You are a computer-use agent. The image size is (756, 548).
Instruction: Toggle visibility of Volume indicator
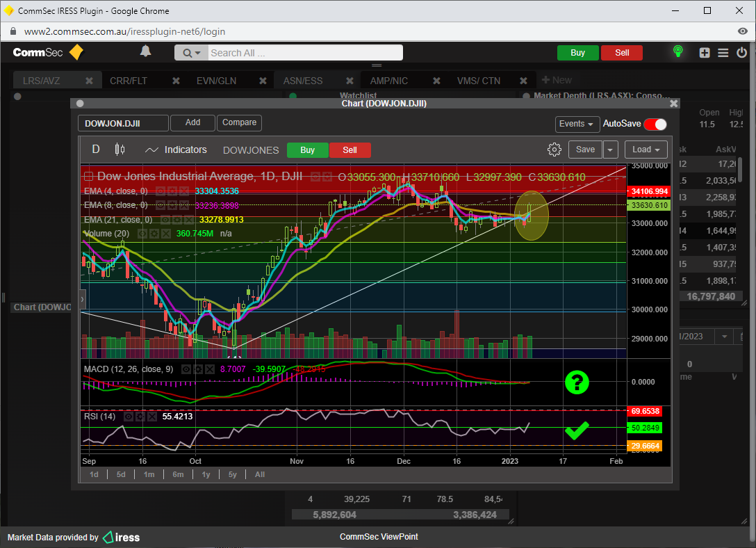coord(142,234)
